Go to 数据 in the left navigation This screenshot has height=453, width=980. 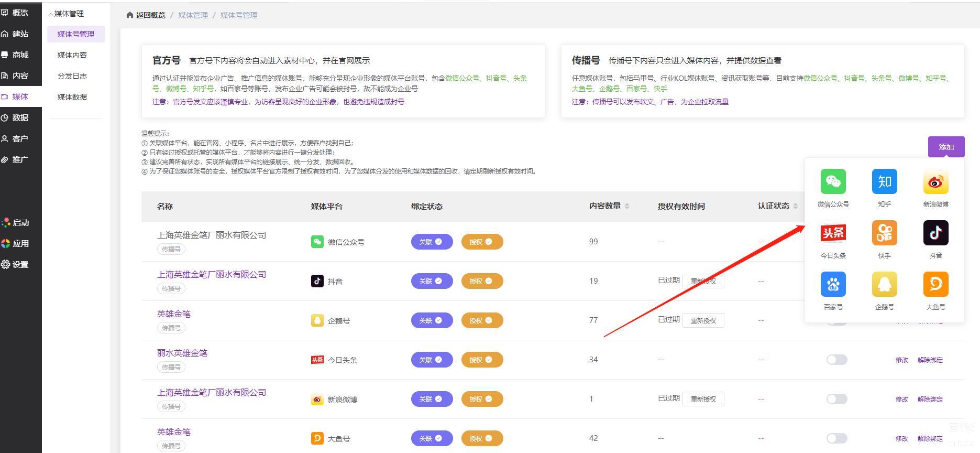pos(20,118)
